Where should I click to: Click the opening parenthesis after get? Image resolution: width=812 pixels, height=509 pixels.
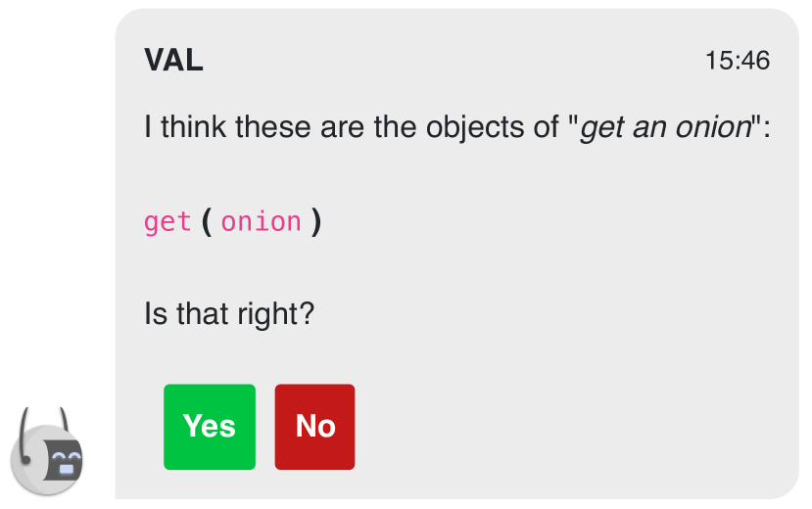click(207, 222)
